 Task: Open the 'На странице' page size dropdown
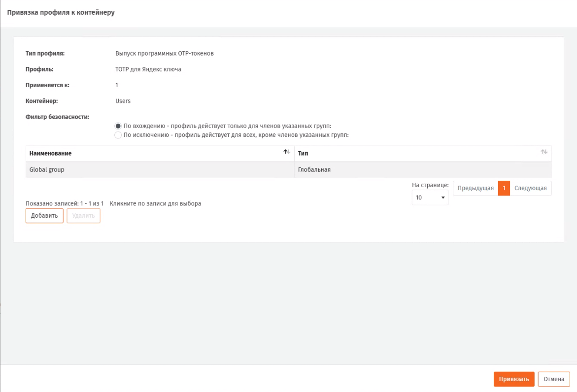[x=430, y=197]
